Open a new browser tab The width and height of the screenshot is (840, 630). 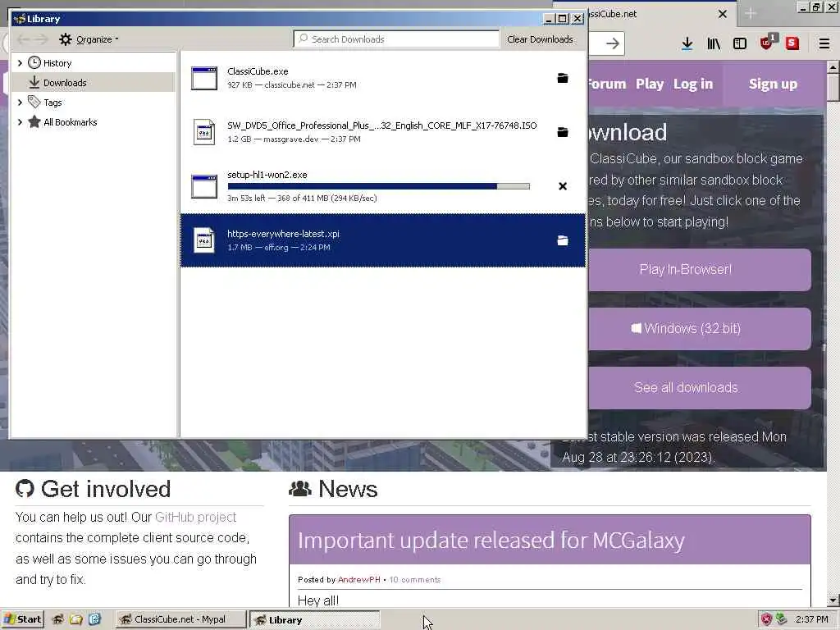[x=750, y=14]
